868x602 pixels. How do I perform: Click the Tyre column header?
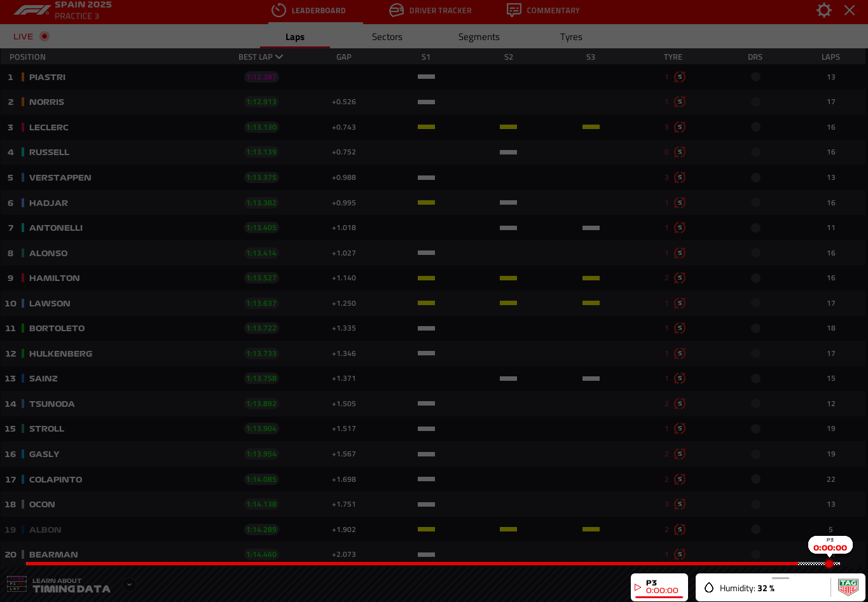(673, 57)
